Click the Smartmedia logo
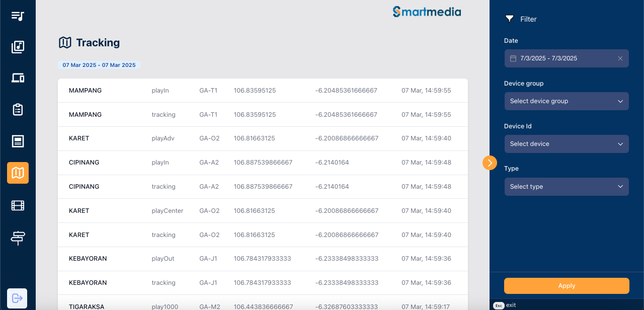Image resolution: width=644 pixels, height=310 pixels. click(427, 12)
